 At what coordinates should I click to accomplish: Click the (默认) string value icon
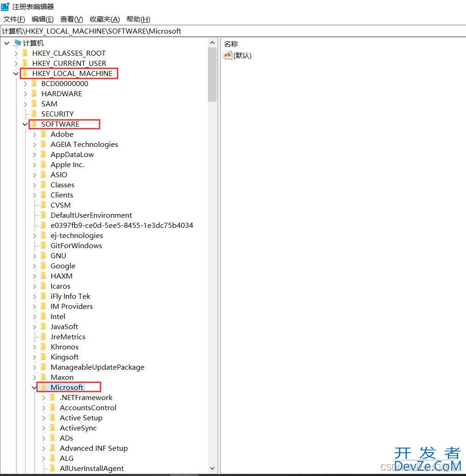228,55
